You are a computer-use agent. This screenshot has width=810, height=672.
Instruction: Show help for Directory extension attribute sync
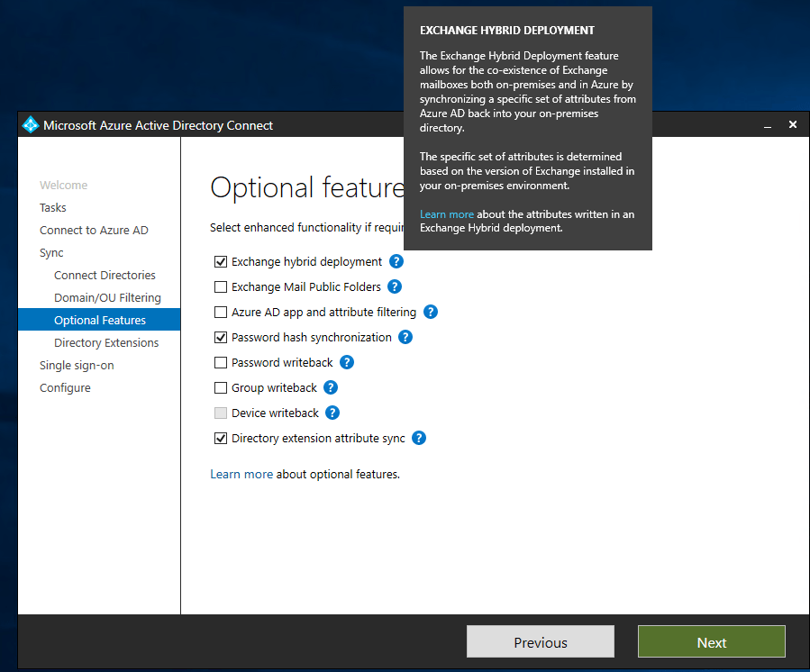coord(419,438)
